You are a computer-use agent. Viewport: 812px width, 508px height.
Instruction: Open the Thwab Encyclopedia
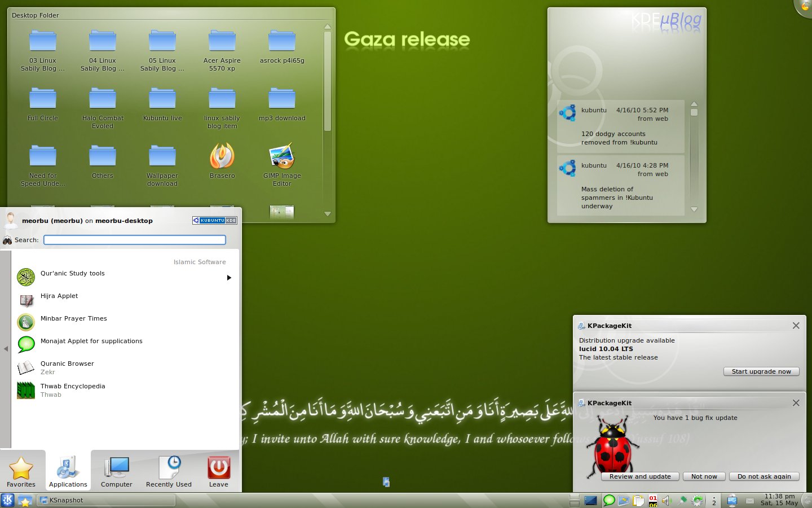[x=73, y=386]
